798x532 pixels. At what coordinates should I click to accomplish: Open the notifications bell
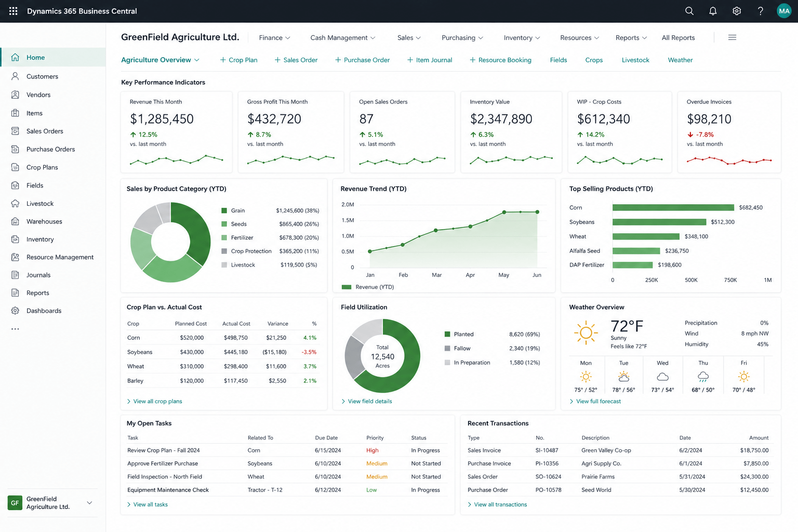click(x=713, y=11)
